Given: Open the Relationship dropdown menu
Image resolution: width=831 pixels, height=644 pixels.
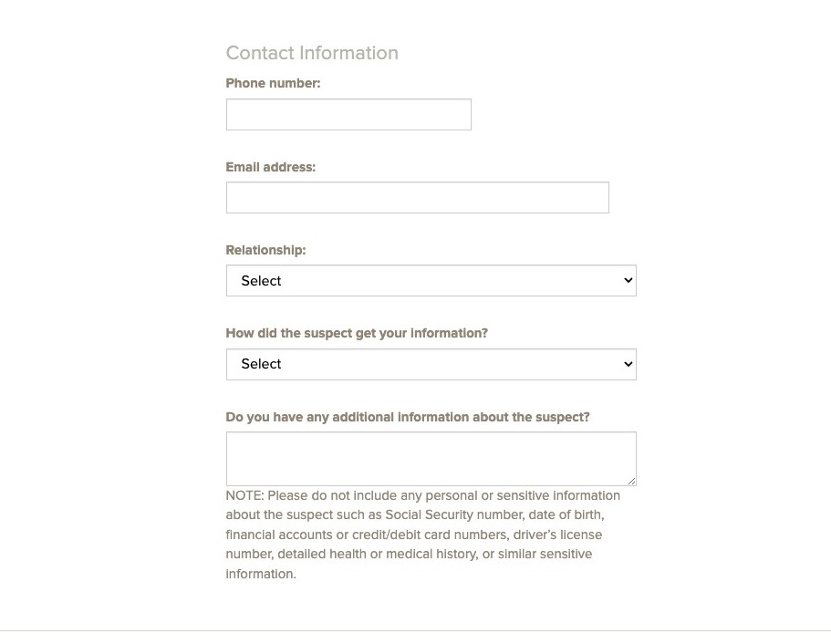Looking at the screenshot, I should point(431,281).
